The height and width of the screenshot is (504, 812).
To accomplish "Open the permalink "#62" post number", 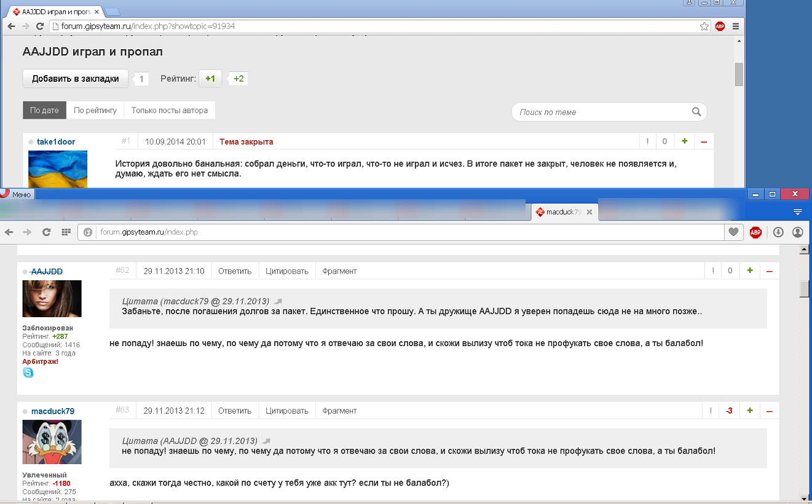I will (x=122, y=270).
